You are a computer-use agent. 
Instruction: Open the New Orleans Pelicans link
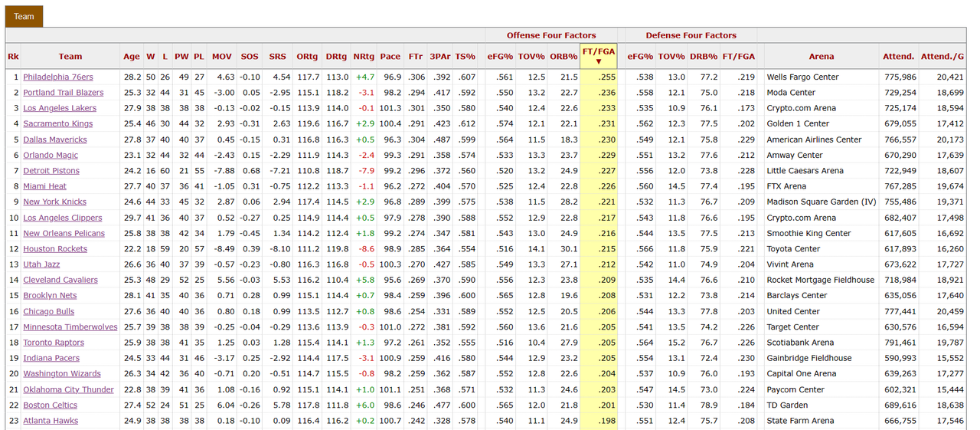pos(65,233)
